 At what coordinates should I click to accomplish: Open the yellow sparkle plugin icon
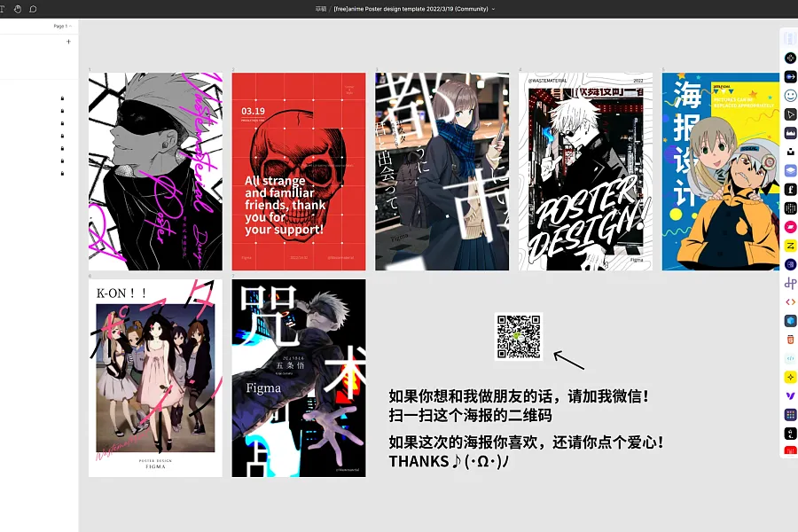(790, 377)
